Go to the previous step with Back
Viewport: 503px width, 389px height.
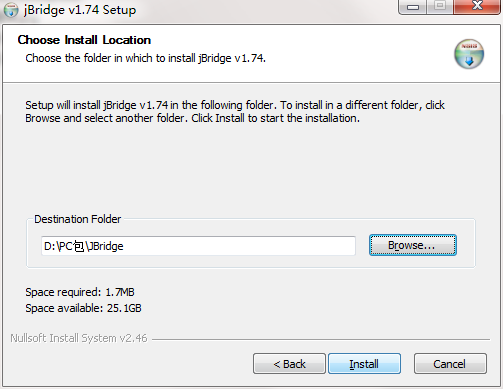coord(289,364)
